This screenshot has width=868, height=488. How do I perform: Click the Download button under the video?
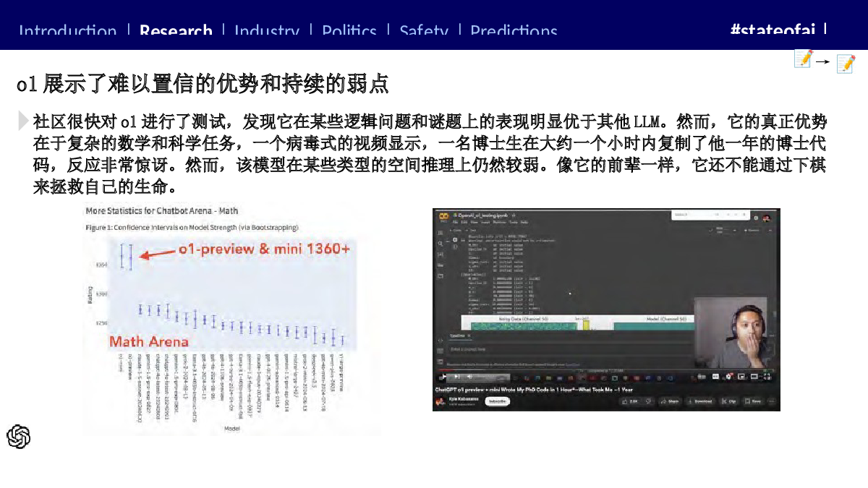click(x=699, y=401)
